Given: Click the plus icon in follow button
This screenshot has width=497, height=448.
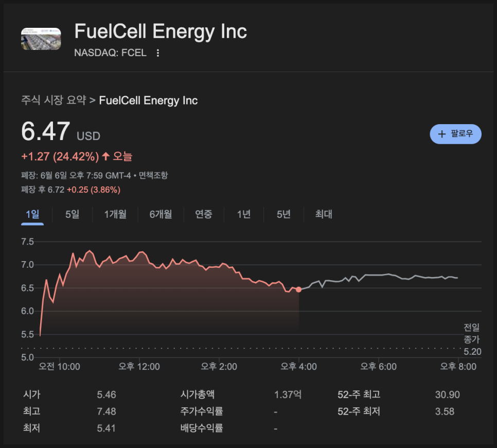Looking at the screenshot, I should pyautogui.click(x=441, y=134).
